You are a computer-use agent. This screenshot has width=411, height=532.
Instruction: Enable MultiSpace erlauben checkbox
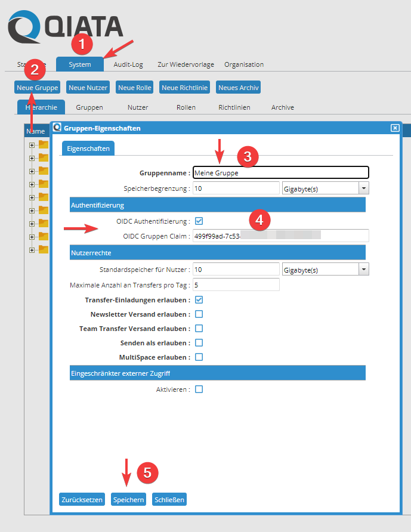199,357
